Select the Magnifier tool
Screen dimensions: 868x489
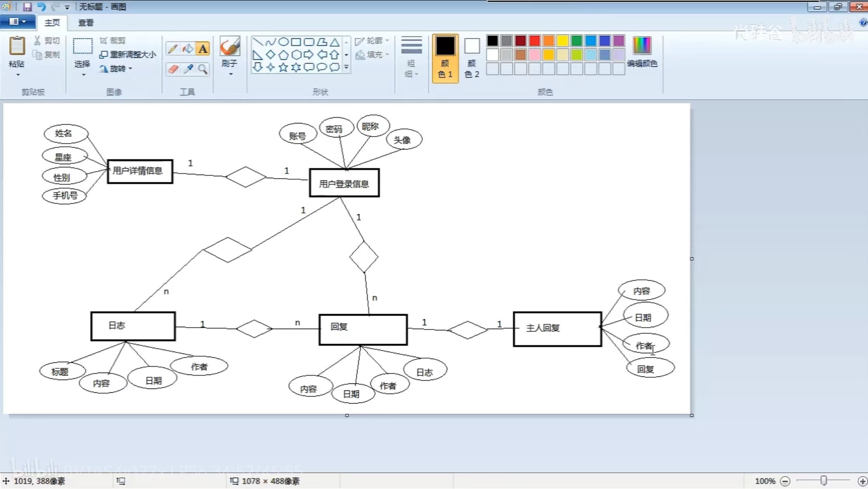coord(203,69)
